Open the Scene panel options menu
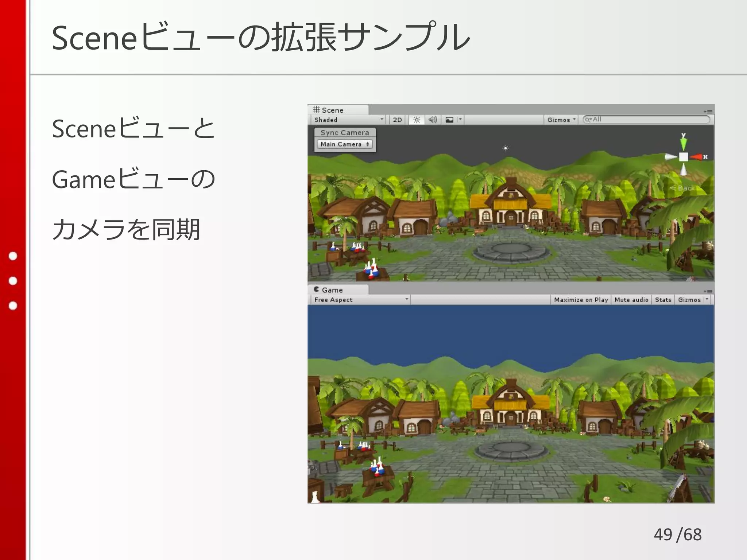Viewport: 747px width, 560px height. [x=708, y=111]
